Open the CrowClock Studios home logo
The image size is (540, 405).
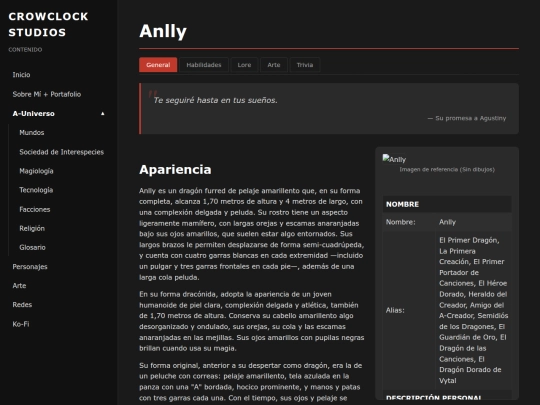[x=48, y=24]
